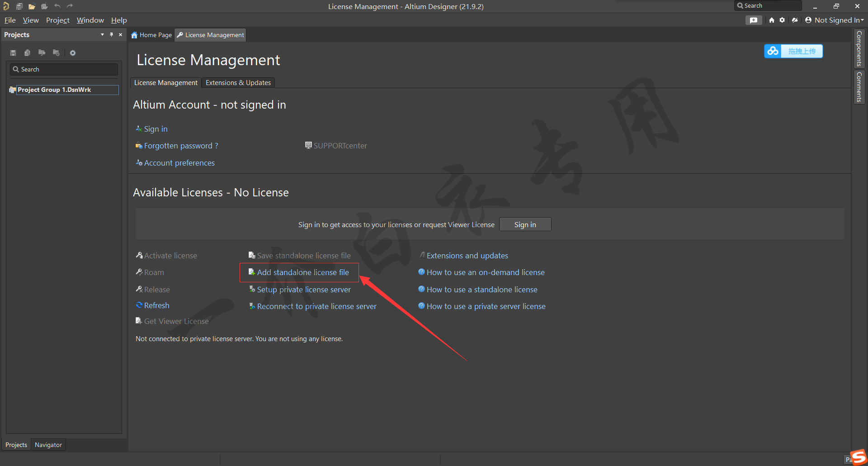Image resolution: width=868 pixels, height=466 pixels.
Task: Click the Undo arrow in title bar
Action: [57, 6]
